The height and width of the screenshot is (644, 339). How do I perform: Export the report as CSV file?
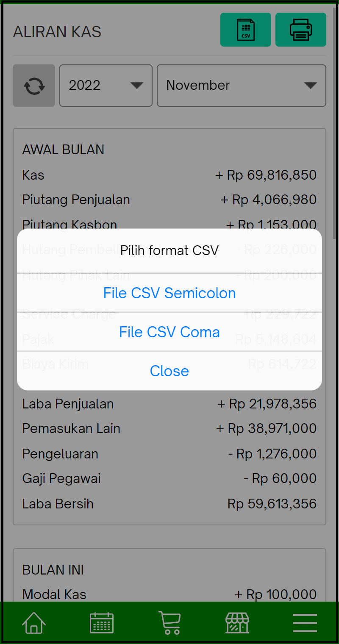pos(245,30)
